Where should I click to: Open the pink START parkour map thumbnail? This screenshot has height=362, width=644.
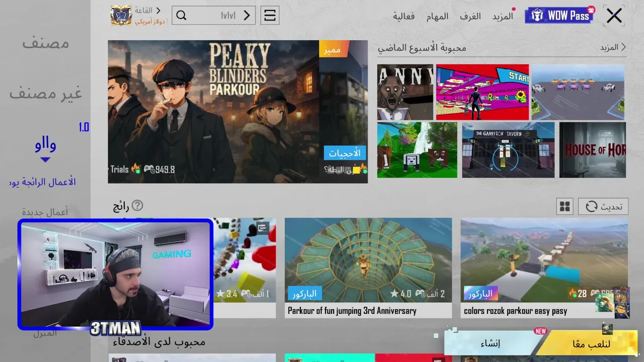point(482,92)
